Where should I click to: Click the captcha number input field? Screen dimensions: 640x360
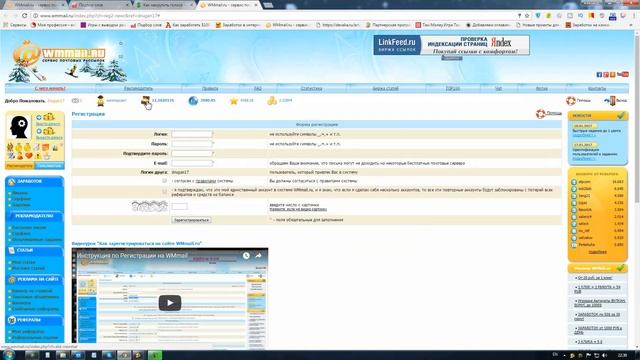(x=180, y=207)
